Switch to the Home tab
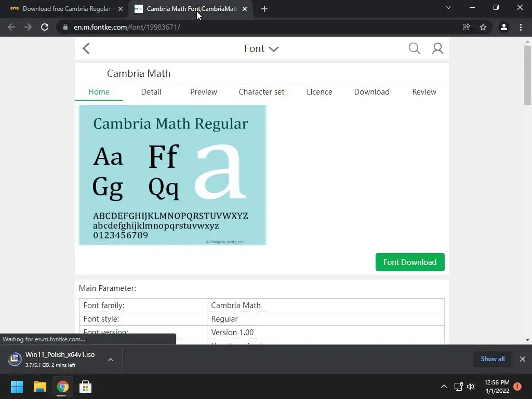Image resolution: width=532 pixels, height=399 pixels. point(99,92)
